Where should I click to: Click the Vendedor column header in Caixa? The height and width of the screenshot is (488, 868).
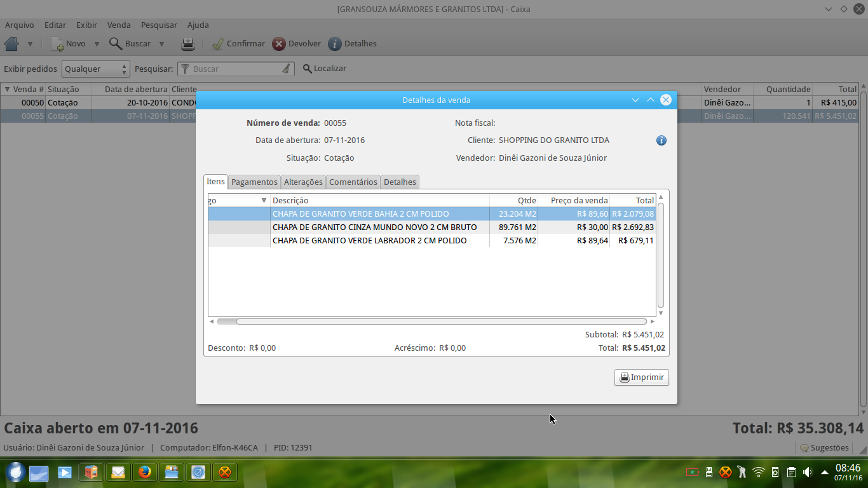pyautogui.click(x=727, y=89)
